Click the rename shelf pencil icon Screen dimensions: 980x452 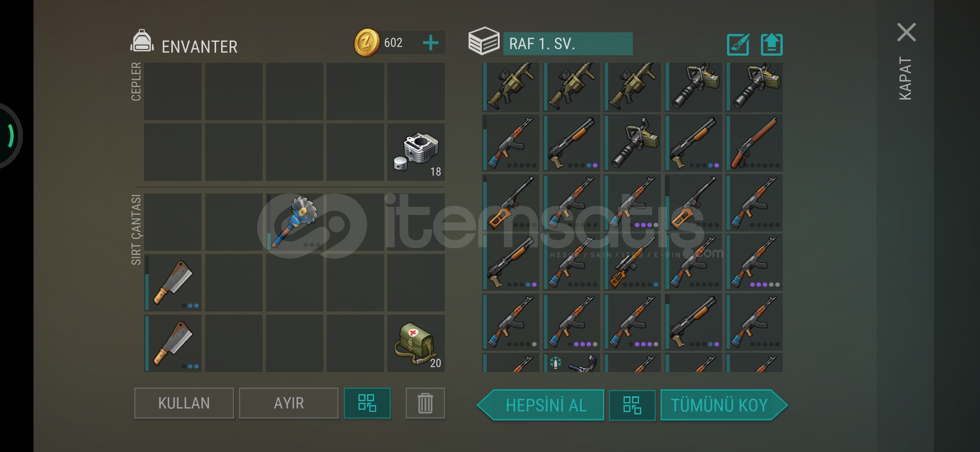click(738, 45)
